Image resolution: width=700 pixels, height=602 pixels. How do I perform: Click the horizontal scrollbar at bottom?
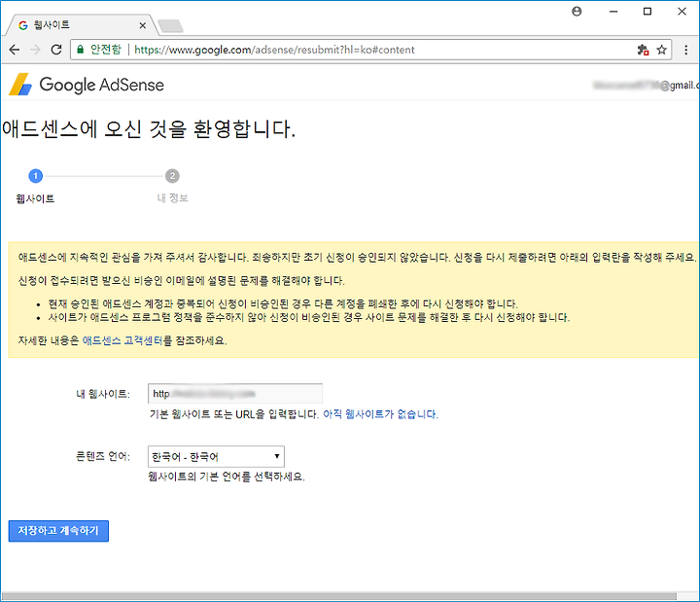339,596
